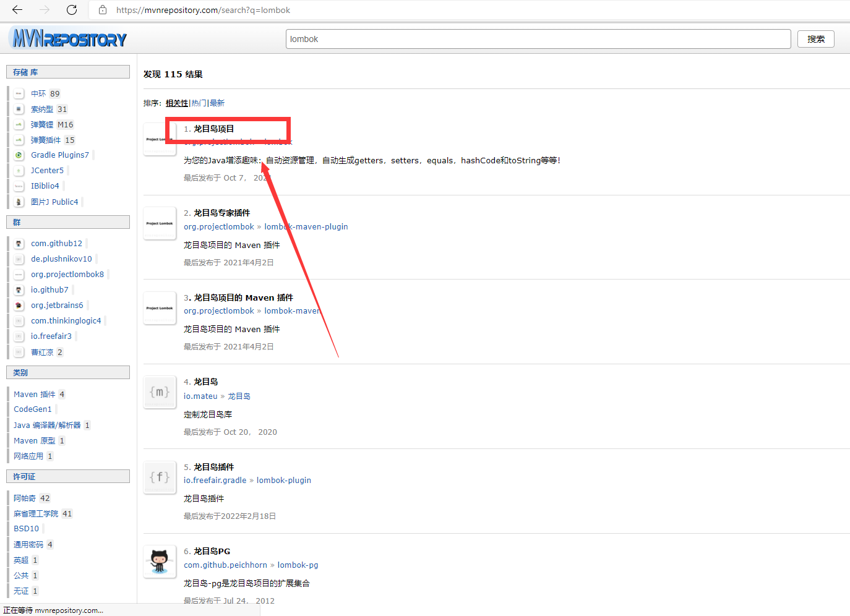
Task: Click the com.github group icon
Action: point(19,244)
